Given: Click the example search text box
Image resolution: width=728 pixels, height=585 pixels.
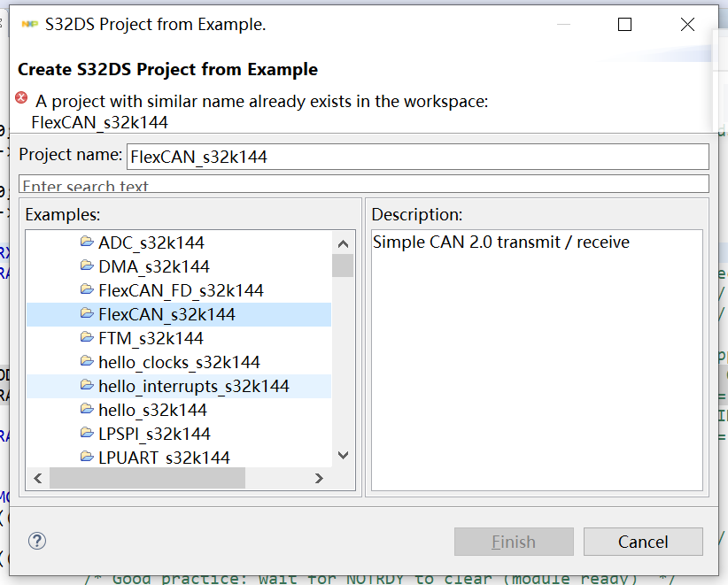Looking at the screenshot, I should click(x=364, y=185).
